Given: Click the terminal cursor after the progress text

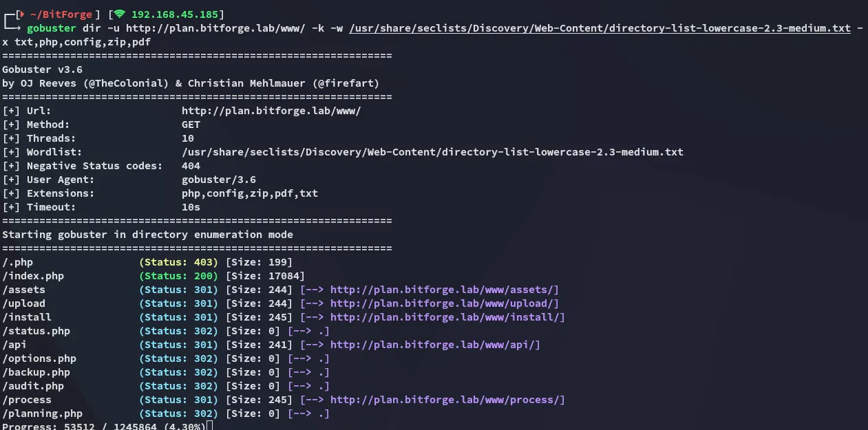Looking at the screenshot, I should (x=209, y=427).
